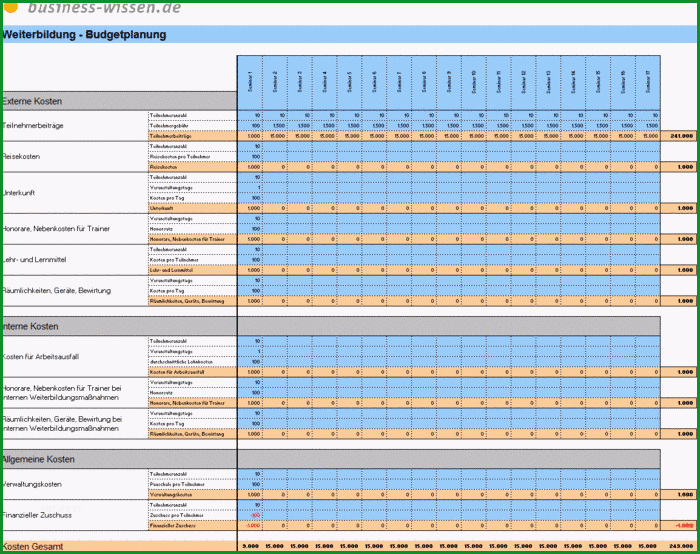700x554 pixels.
Task: Click the 'Seminar 15' column header
Action: [598, 82]
